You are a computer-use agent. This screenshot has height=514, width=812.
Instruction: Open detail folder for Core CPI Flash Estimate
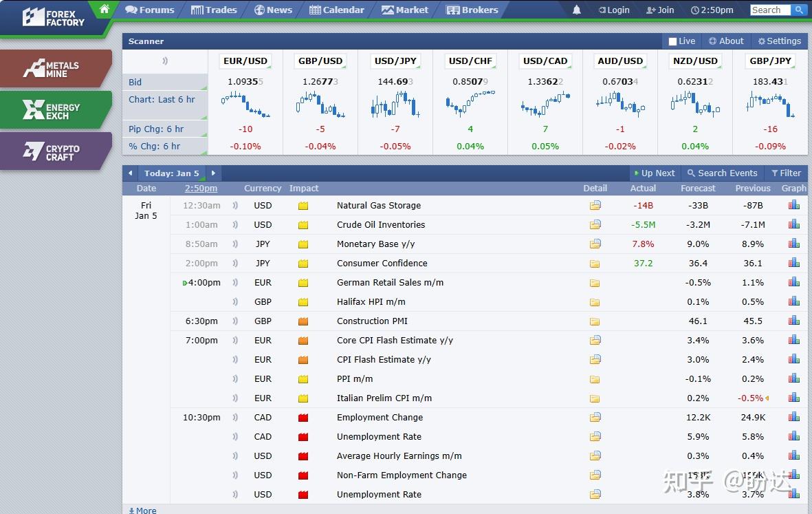pyautogui.click(x=595, y=340)
